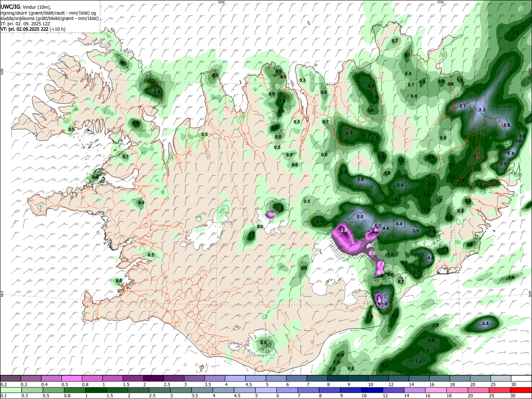Pick the 10–12 deep blue swatch in bottom legend row
This screenshot has width=532, height=399.
pyautogui.click(x=372, y=390)
